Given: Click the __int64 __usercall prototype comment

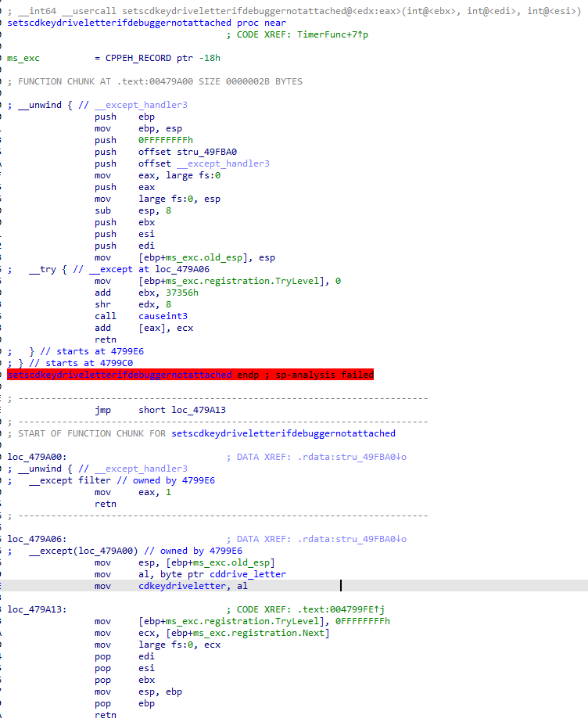Looking at the screenshot, I should [295, 11].
